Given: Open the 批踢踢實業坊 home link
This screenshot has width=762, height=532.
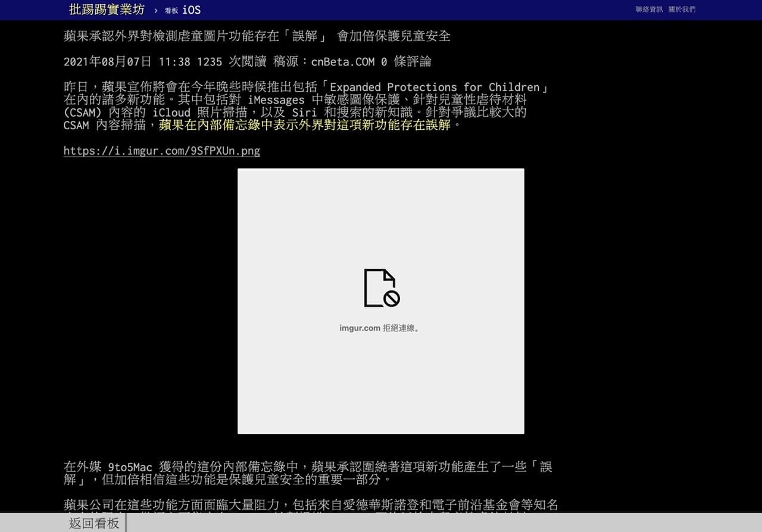Looking at the screenshot, I should click(107, 10).
